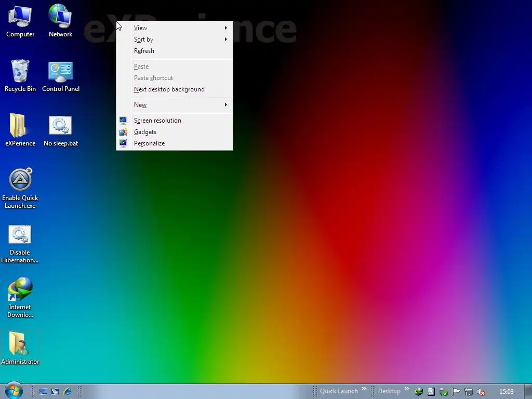The height and width of the screenshot is (399, 532).
Task: Expand the New submenu arrow
Action: pyautogui.click(x=225, y=105)
